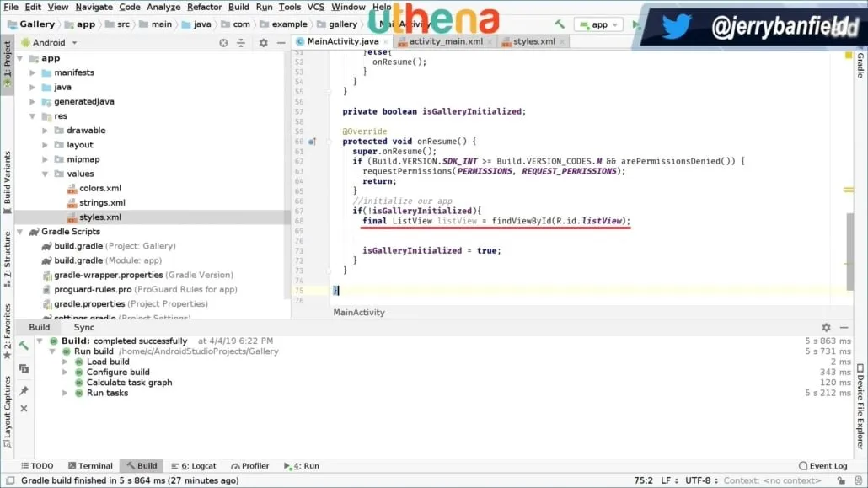
Task: Expand the Run tasks node
Action: (x=65, y=394)
